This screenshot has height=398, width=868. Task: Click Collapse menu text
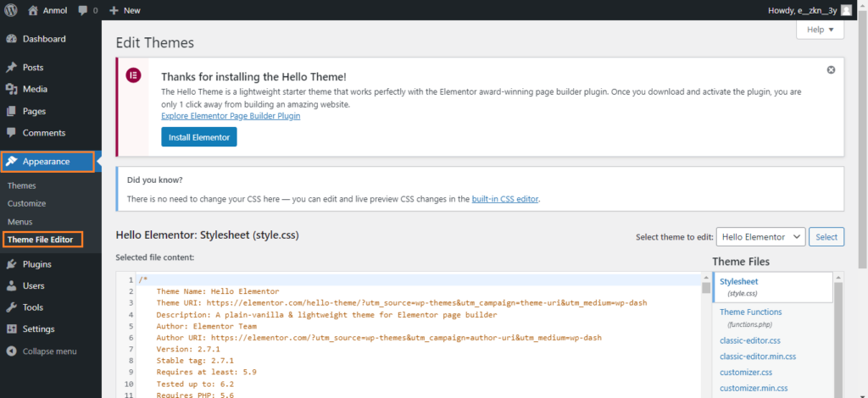[x=50, y=351]
